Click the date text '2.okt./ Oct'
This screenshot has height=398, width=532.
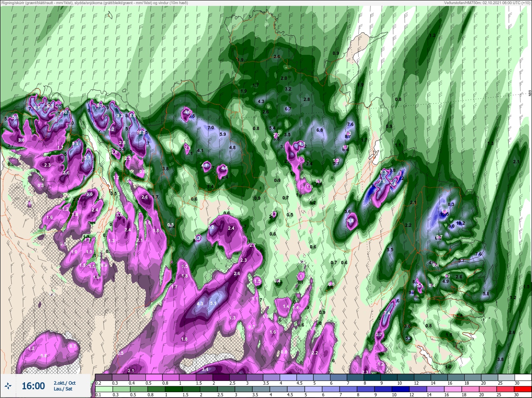65,383
